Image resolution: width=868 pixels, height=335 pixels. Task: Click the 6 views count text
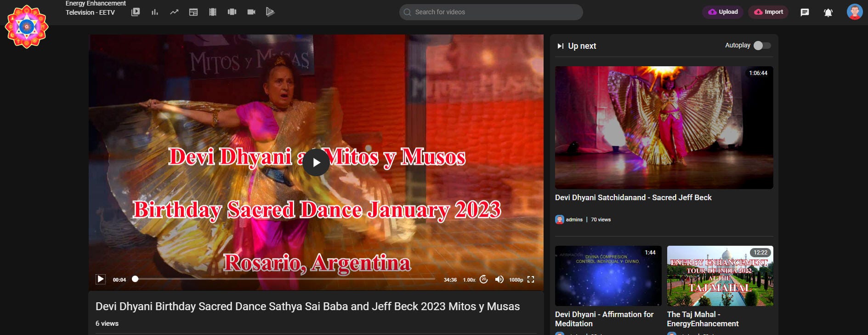point(107,323)
